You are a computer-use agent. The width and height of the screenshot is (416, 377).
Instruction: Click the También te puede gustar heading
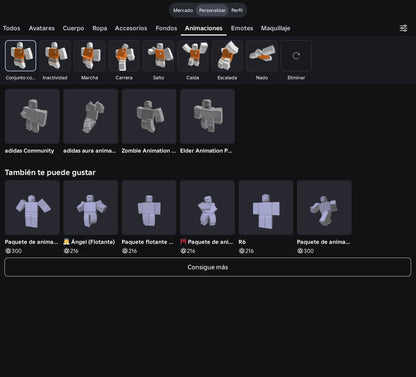pyautogui.click(x=50, y=173)
